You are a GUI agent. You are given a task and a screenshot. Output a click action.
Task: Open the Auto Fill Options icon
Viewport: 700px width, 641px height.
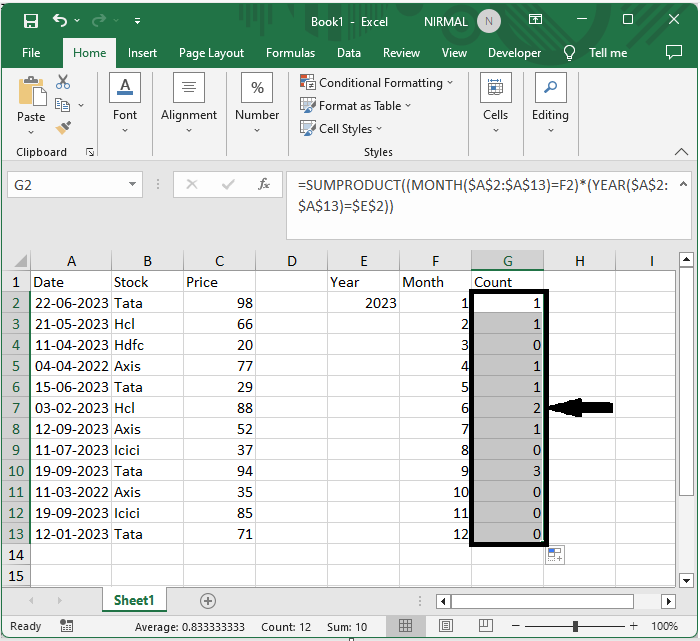(x=555, y=555)
